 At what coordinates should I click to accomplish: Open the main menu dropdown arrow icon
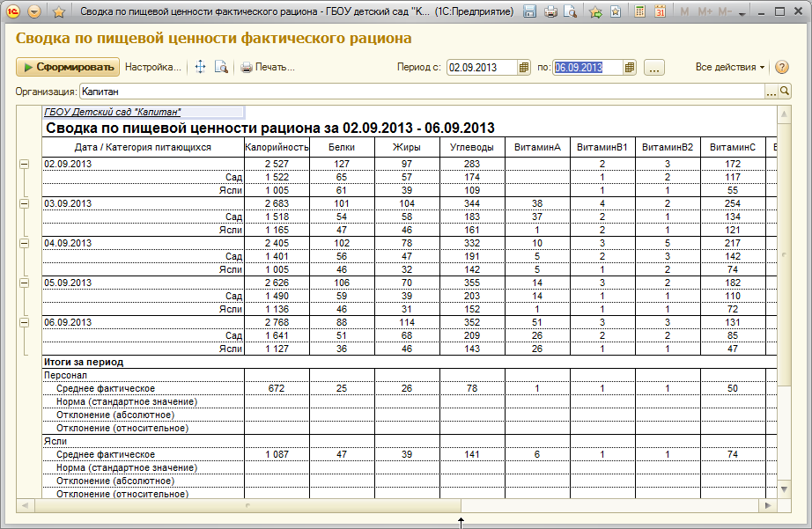tap(34, 11)
